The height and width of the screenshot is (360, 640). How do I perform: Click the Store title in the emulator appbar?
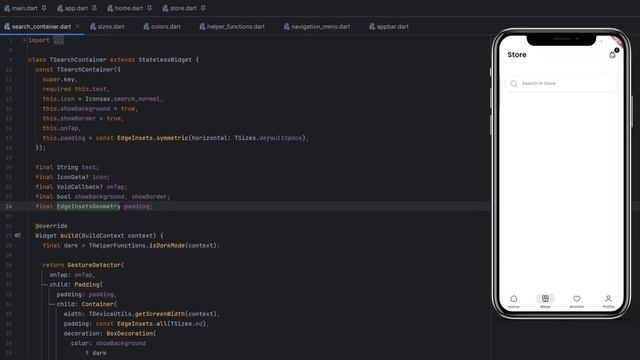pyautogui.click(x=517, y=55)
